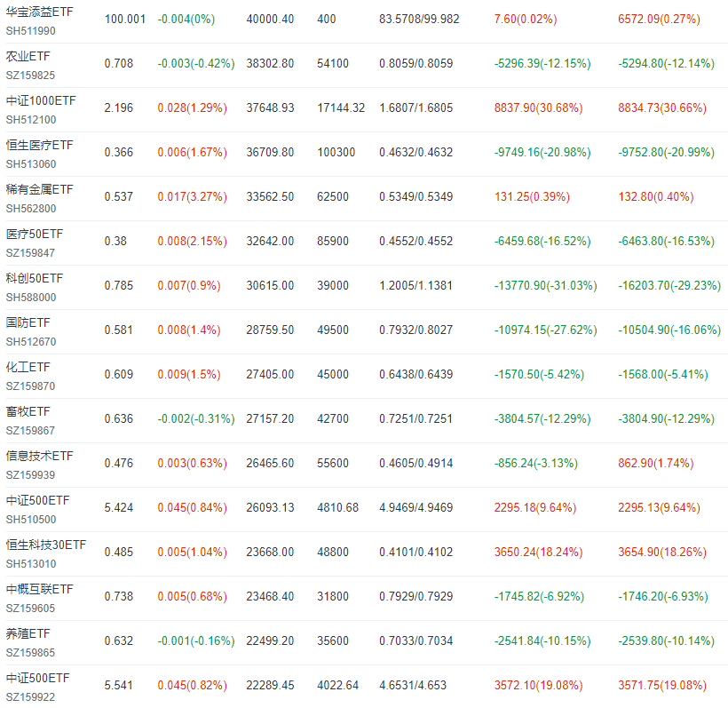Click holding quantity 48800
728x708 pixels.
coord(333,552)
